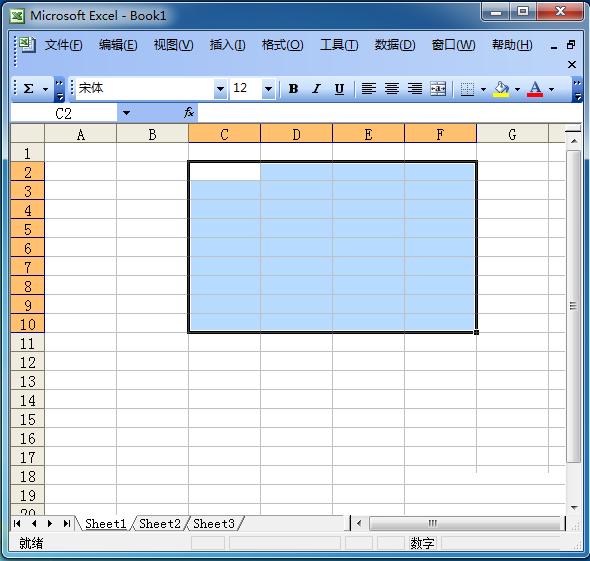Select row 15 header

point(27,419)
